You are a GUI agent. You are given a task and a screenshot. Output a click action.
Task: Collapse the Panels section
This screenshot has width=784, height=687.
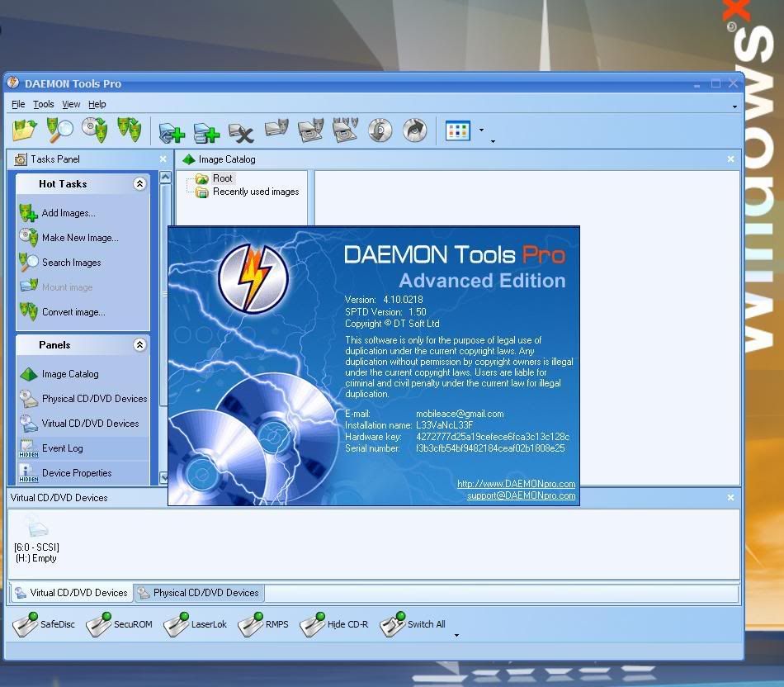(x=140, y=345)
